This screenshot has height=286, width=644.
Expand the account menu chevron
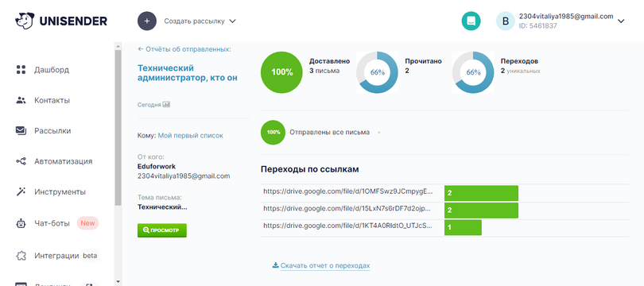(x=621, y=21)
